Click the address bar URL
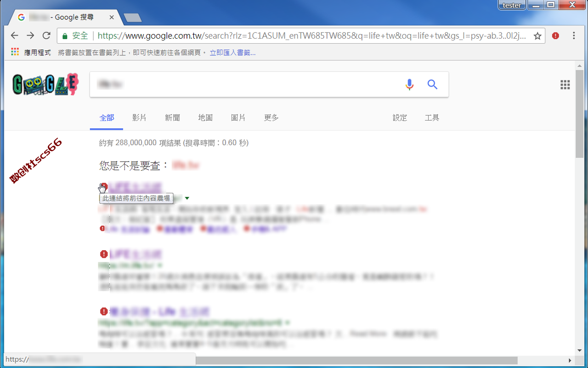588x368 pixels. coord(312,35)
